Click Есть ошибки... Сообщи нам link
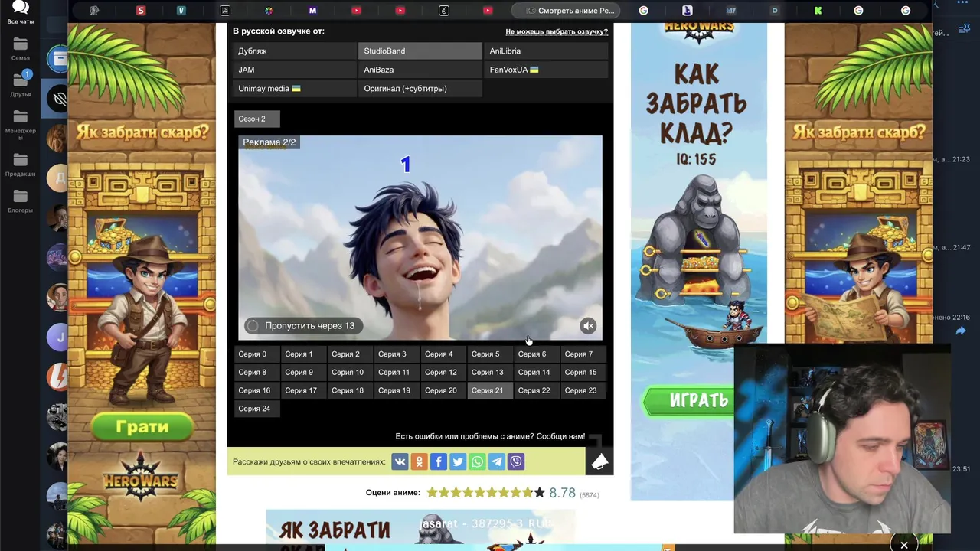 pos(490,436)
